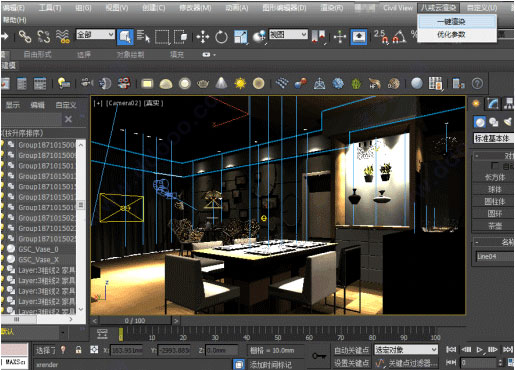Image resolution: width=515 pixels, height=370 pixels.
Task: Activate the Select and Move tool
Action: 202,37
